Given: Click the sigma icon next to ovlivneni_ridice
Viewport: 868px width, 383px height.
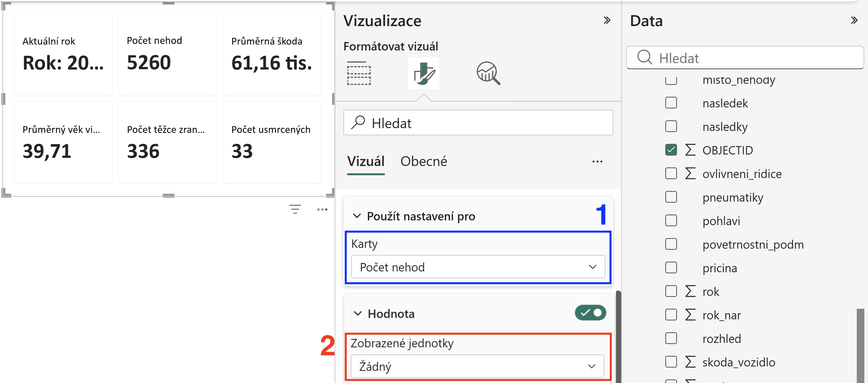Looking at the screenshot, I should pyautogui.click(x=690, y=174).
